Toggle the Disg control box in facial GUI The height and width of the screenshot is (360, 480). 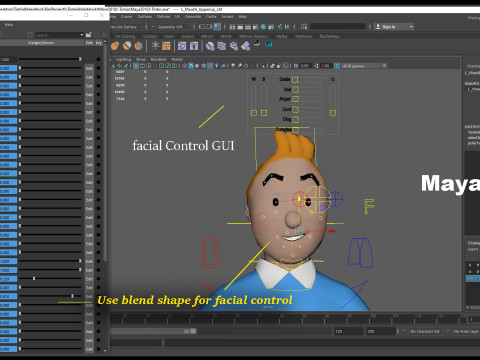click(295, 119)
